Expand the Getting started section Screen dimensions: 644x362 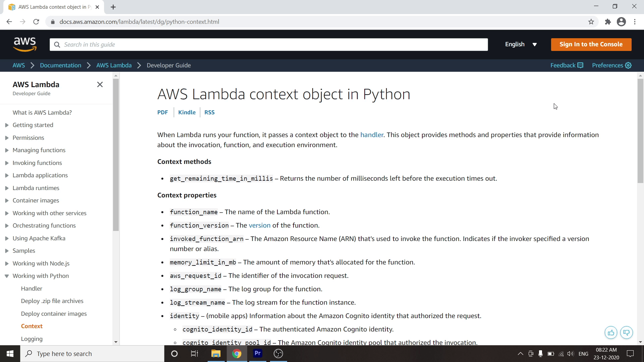tap(7, 125)
